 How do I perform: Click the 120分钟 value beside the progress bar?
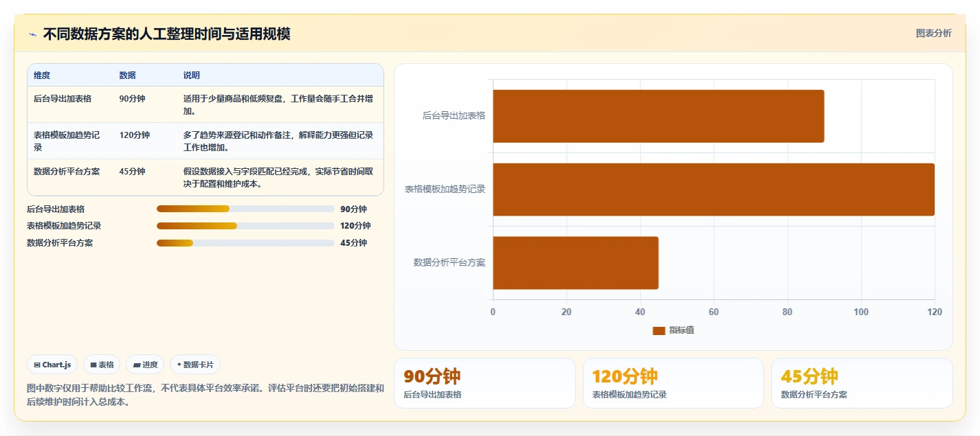point(355,225)
